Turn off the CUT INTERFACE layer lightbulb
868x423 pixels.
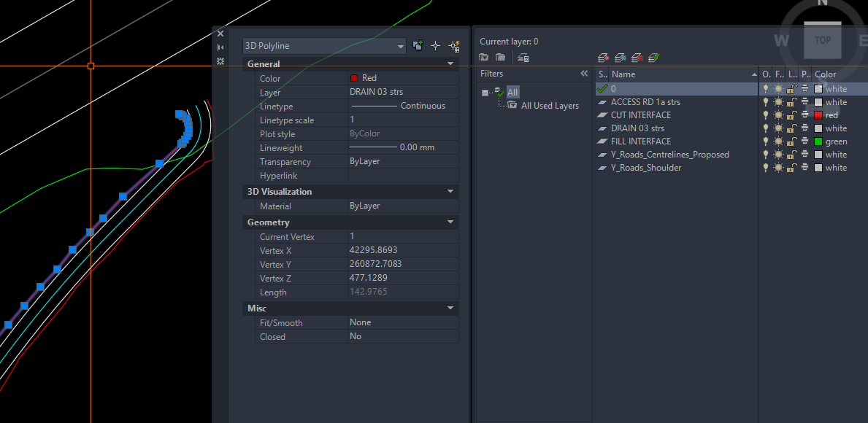click(x=766, y=115)
